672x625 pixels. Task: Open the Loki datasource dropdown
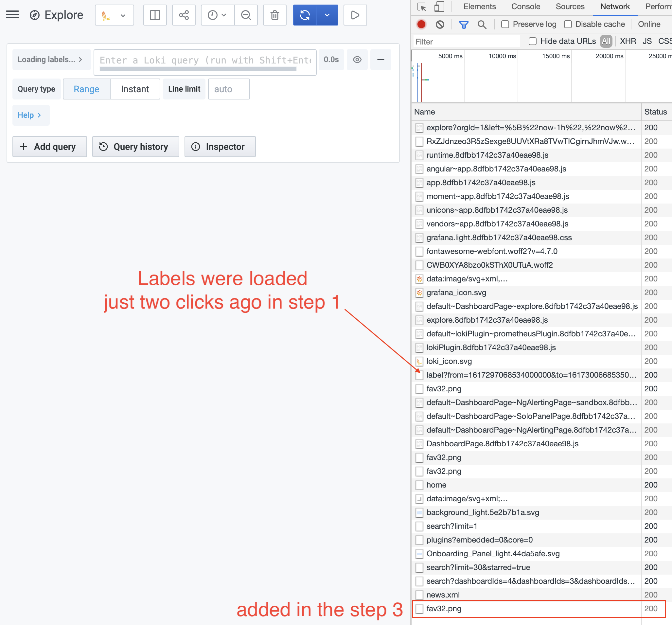click(114, 15)
